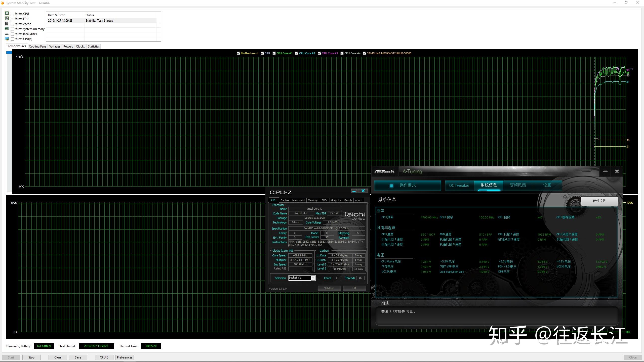Click the Bench tab in CPU-Z

348,200
